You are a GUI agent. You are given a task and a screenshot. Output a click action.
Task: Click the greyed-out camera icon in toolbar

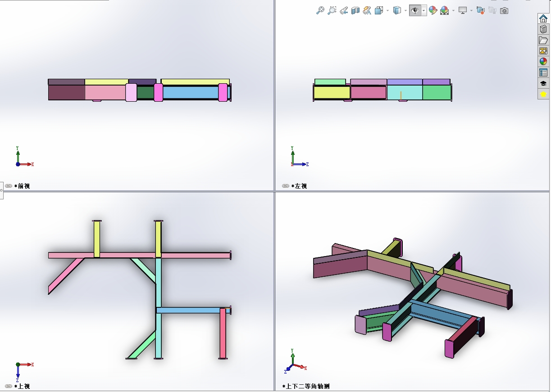click(x=492, y=10)
